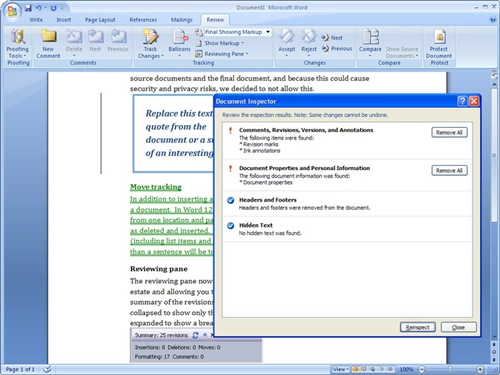Screen dimensions: 500x375
Task: Click the zoom in plus button
Action: [x=480, y=369]
